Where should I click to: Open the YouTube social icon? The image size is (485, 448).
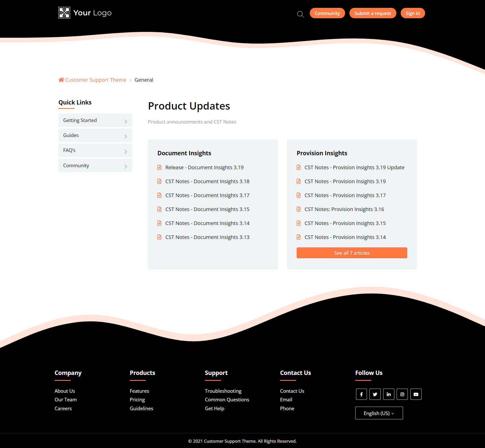(x=416, y=394)
